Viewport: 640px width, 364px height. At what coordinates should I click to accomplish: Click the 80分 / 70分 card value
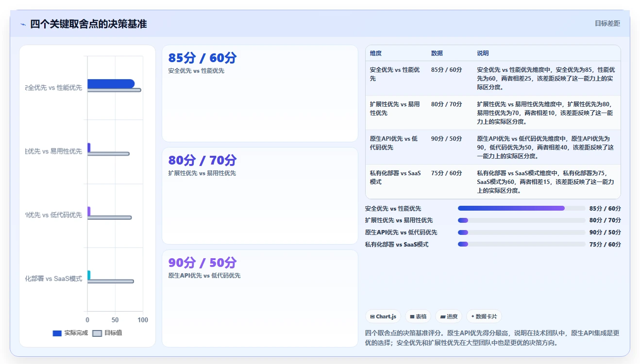point(202,161)
